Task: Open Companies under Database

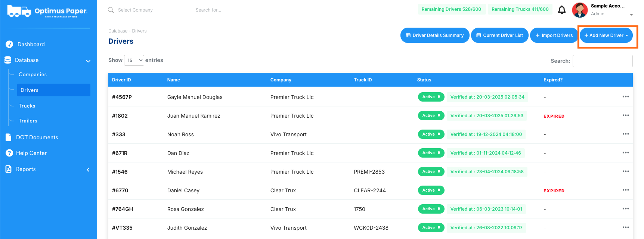Action: pyautogui.click(x=32, y=75)
